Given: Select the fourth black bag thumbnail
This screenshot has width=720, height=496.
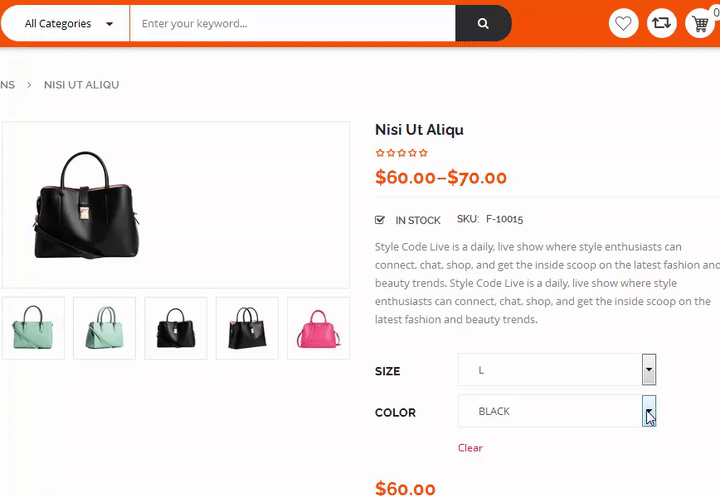Looking at the screenshot, I should (x=247, y=328).
